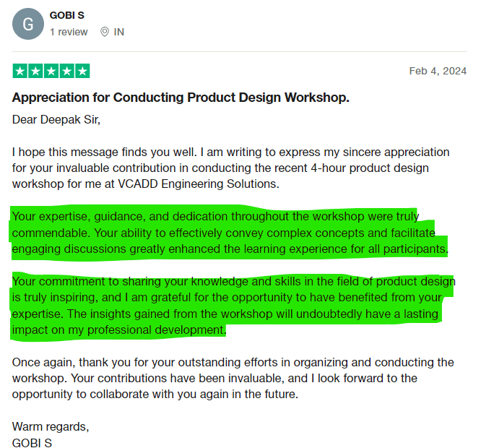Click the location pin icon
Viewport: 481px width, 448px height.
pyautogui.click(x=105, y=32)
